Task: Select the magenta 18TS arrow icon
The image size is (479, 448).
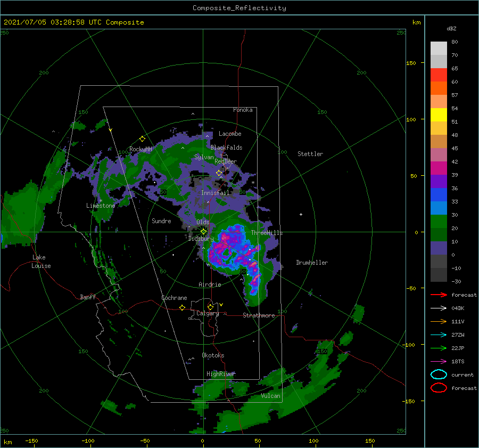Action: [x=439, y=362]
